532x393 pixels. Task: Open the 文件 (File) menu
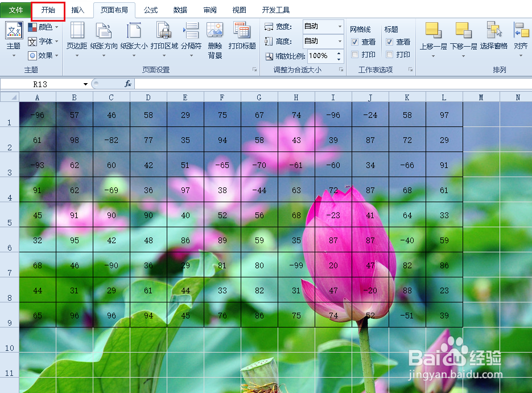pos(15,10)
